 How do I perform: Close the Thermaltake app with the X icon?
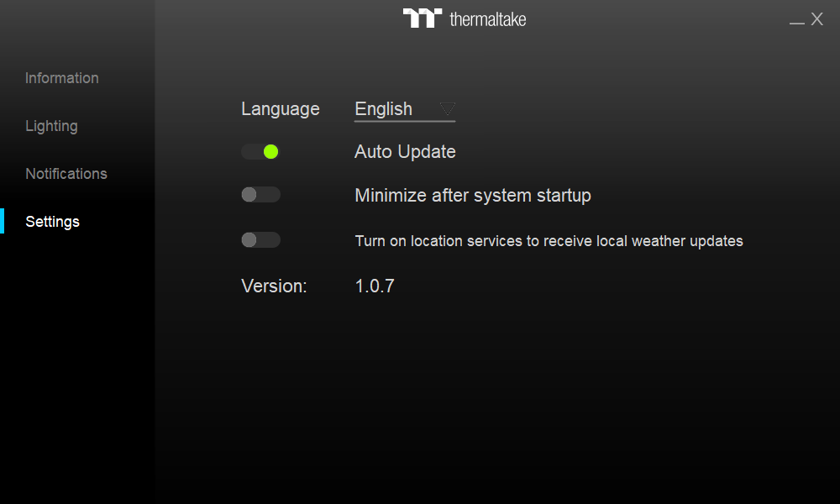[817, 19]
